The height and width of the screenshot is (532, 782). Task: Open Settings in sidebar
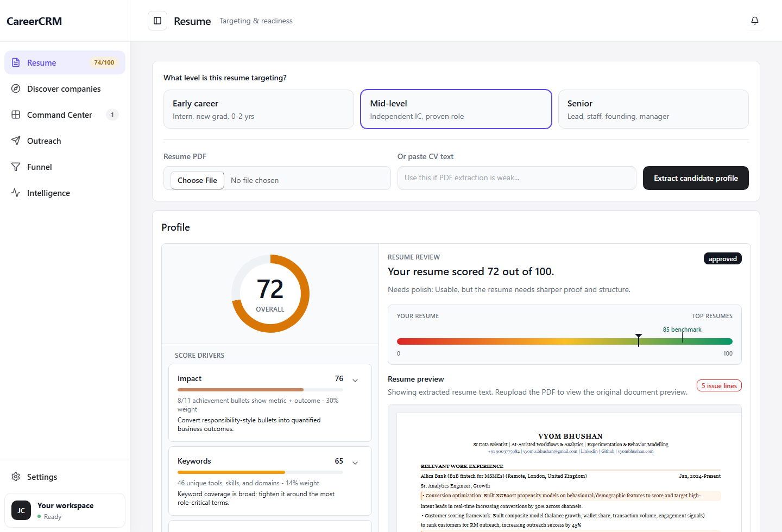tap(65, 477)
